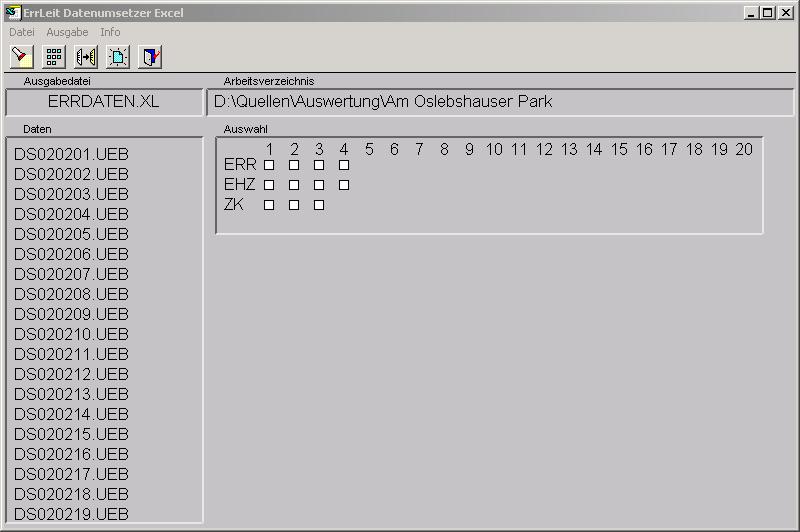This screenshot has width=800, height=532.
Task: Open the Datei menu
Action: pos(22,32)
